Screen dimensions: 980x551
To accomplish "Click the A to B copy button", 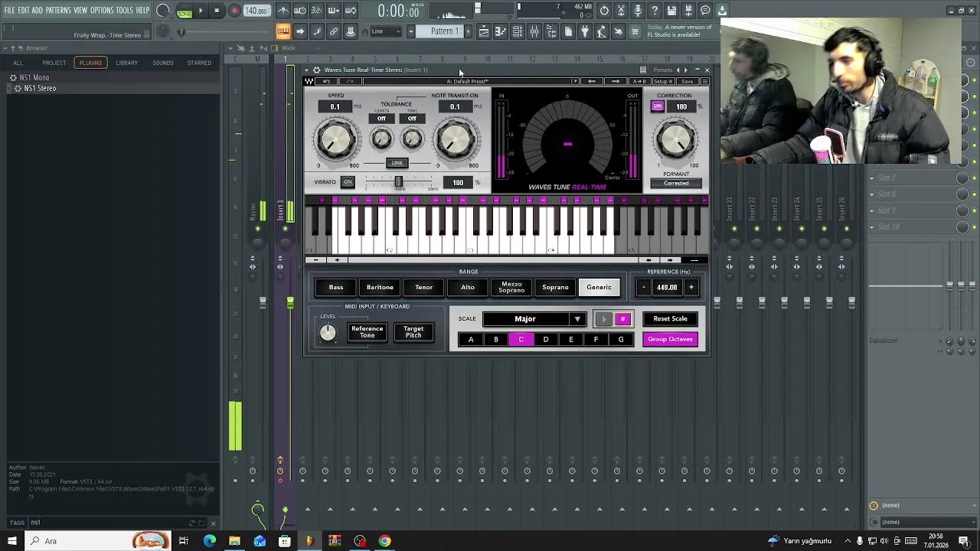I will (x=640, y=81).
